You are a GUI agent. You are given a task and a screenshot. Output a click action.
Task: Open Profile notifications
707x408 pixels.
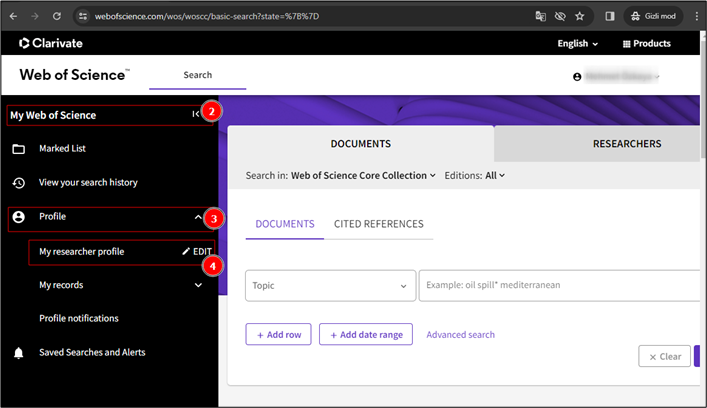click(79, 318)
